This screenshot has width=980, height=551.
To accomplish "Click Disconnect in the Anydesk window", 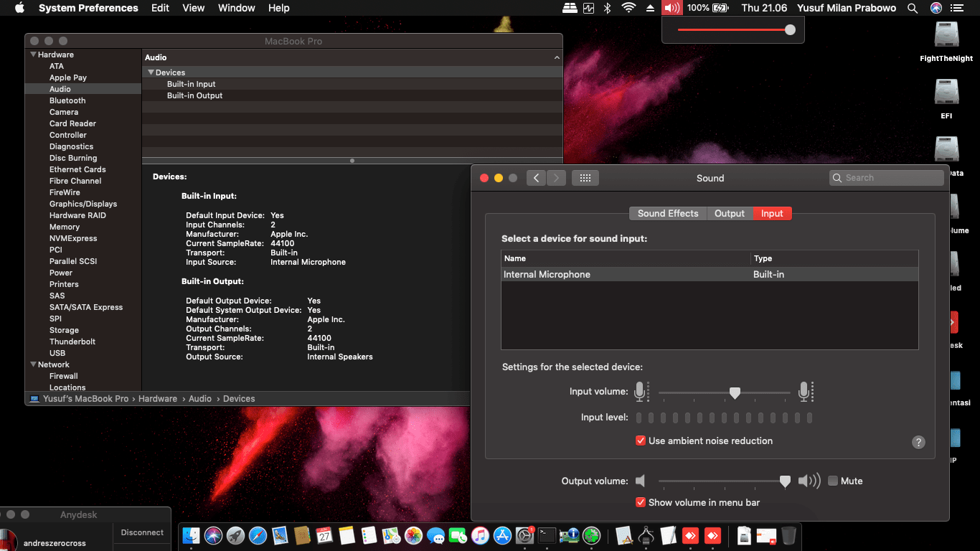I will (142, 532).
